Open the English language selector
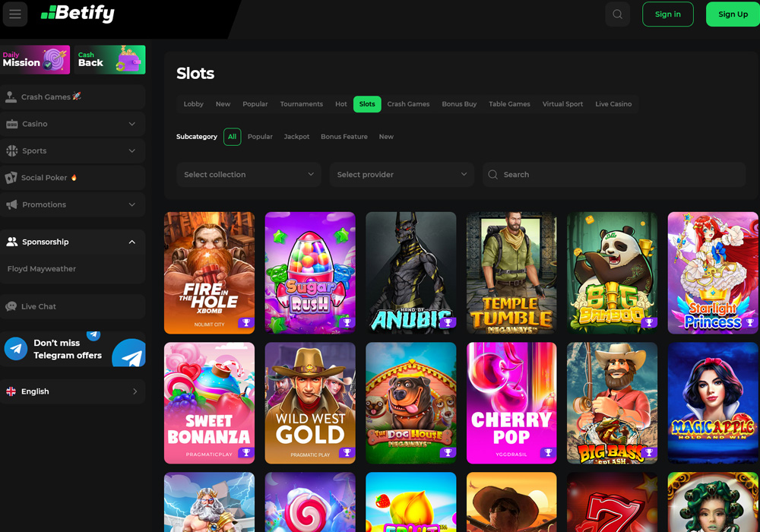The width and height of the screenshot is (760, 532). pyautogui.click(x=73, y=391)
